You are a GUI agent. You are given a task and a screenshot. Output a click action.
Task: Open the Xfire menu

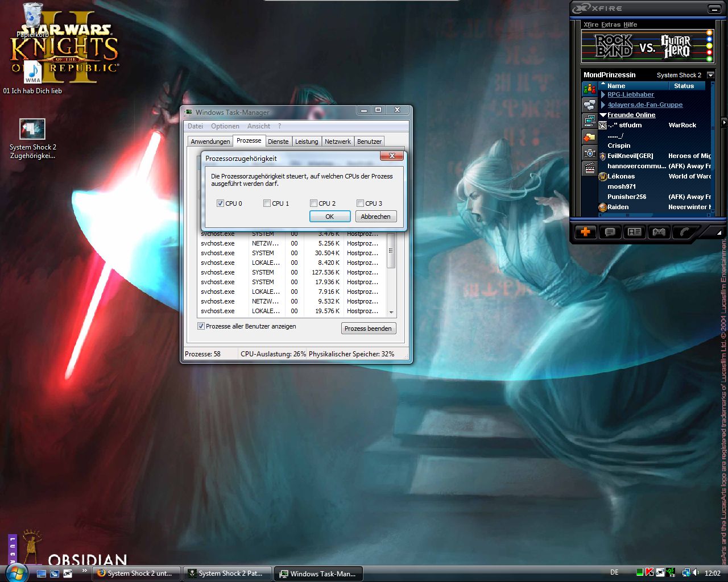pos(591,24)
